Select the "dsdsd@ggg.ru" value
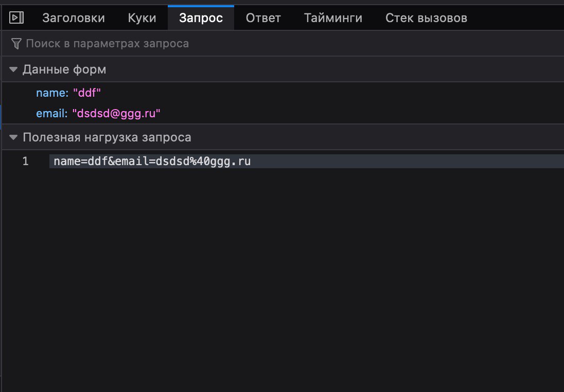Viewport: 564px width, 392px height. point(116,114)
